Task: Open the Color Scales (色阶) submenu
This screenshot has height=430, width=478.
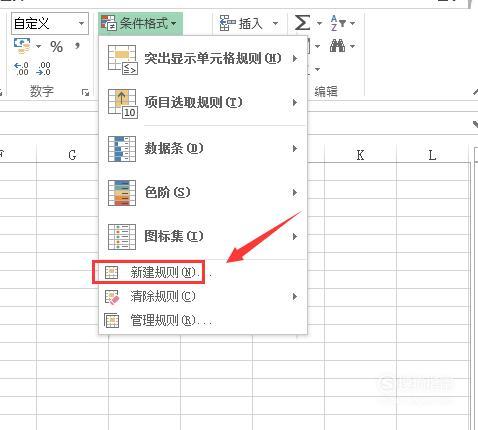Action: pyautogui.click(x=203, y=192)
